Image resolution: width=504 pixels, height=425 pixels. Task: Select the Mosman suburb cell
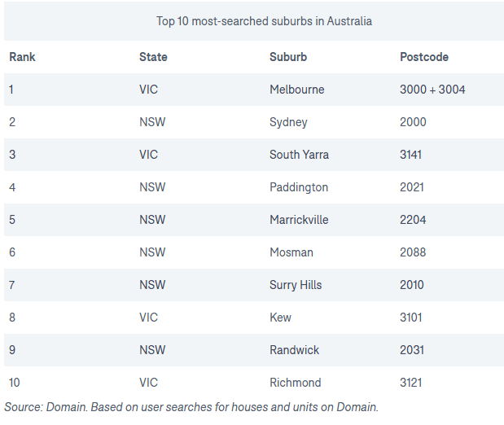[291, 252]
